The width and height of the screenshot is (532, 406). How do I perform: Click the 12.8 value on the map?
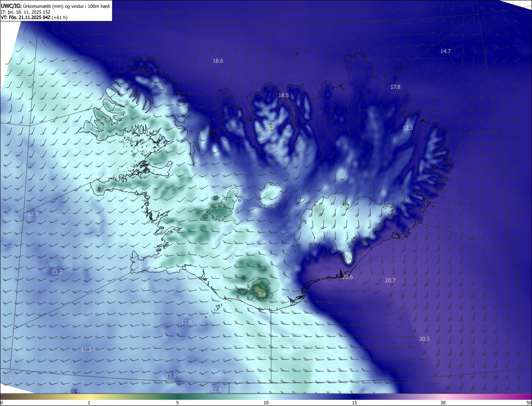(186, 322)
